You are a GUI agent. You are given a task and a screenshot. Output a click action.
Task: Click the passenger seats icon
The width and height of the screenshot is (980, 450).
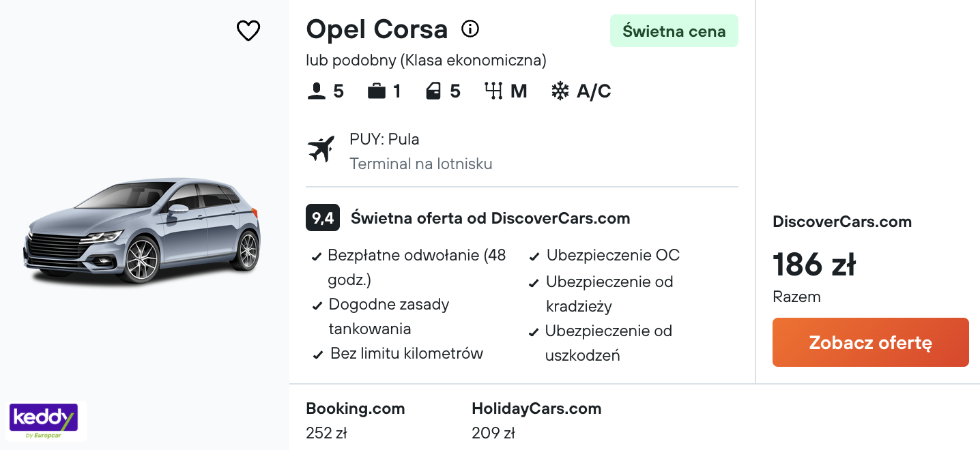click(x=316, y=91)
